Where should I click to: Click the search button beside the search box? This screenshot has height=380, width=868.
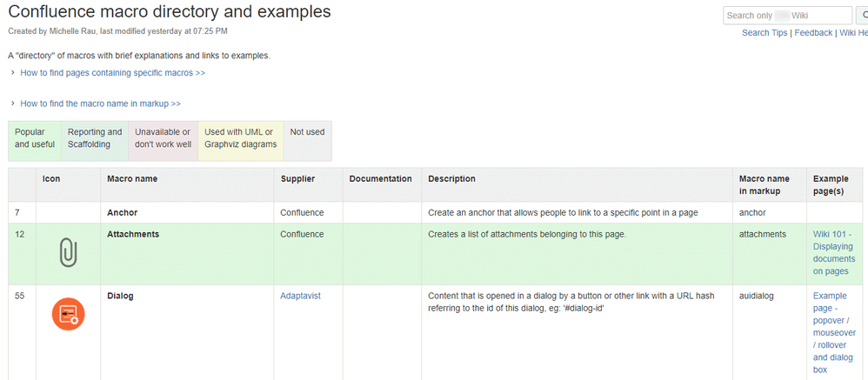861,16
